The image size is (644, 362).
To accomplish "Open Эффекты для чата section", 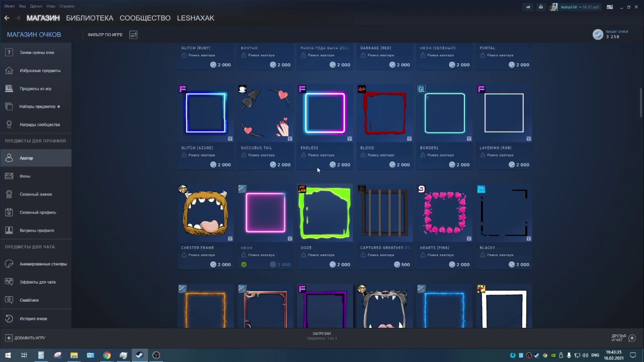I will tap(36, 282).
